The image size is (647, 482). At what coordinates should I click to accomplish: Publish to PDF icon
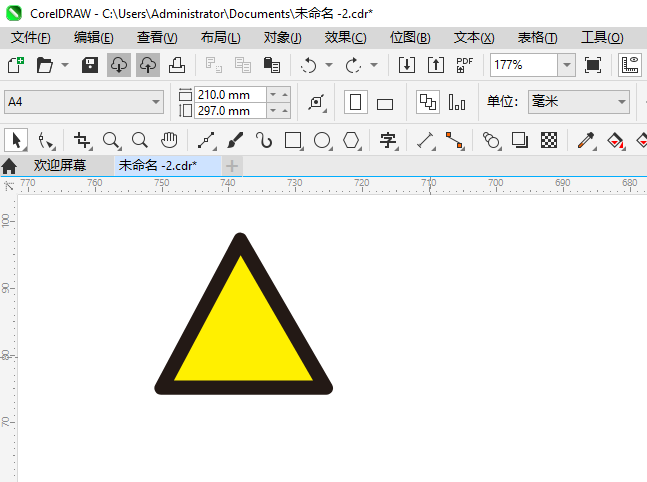(x=465, y=65)
